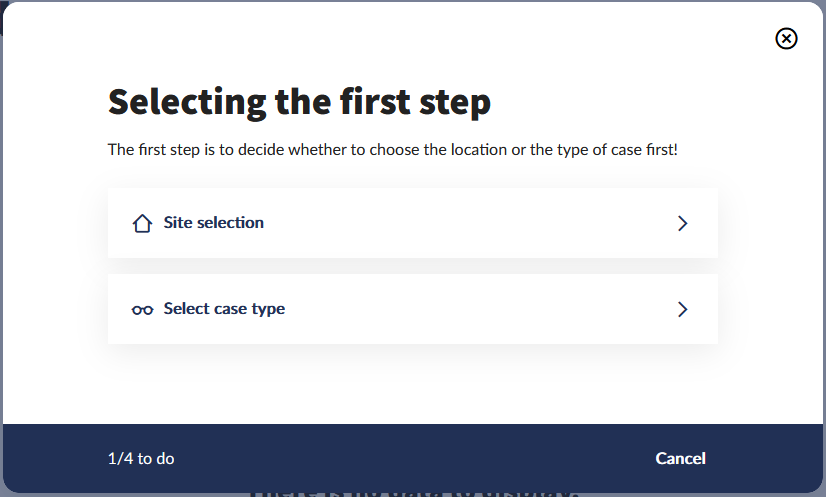
Task: Choose the Select case type label
Action: coord(224,309)
